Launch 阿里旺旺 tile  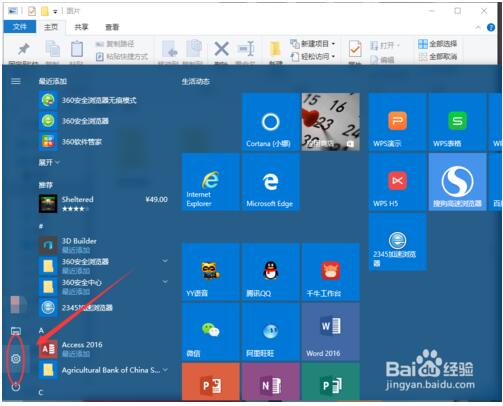(x=271, y=332)
